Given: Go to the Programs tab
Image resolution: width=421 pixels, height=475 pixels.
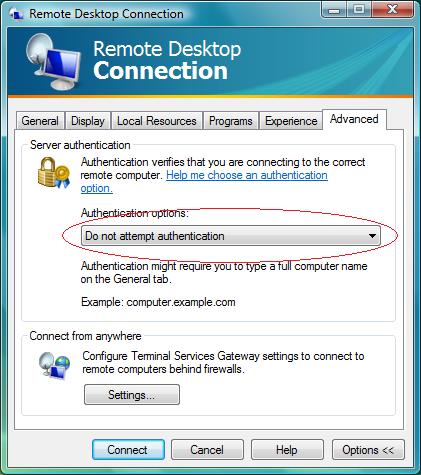Looking at the screenshot, I should click(x=231, y=121).
